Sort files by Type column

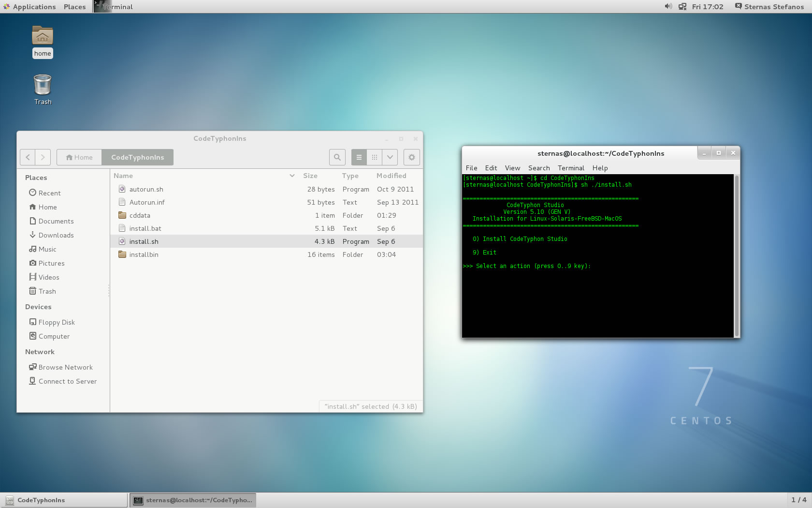tap(350, 176)
